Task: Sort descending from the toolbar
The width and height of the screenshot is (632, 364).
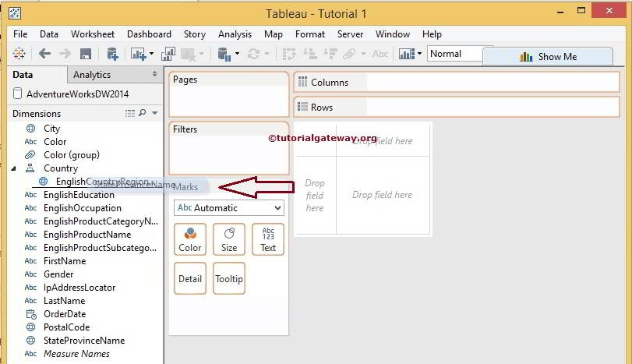Action: (330, 54)
